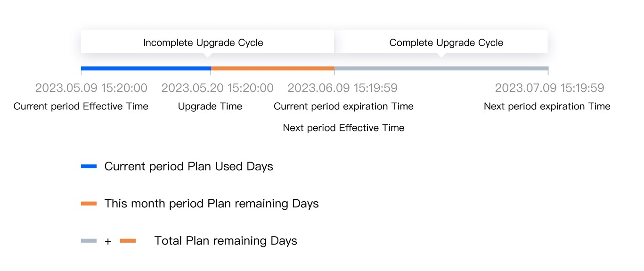Select the Complete Upgrade Cycle label box
The height and width of the screenshot is (271, 644).
[x=446, y=43]
